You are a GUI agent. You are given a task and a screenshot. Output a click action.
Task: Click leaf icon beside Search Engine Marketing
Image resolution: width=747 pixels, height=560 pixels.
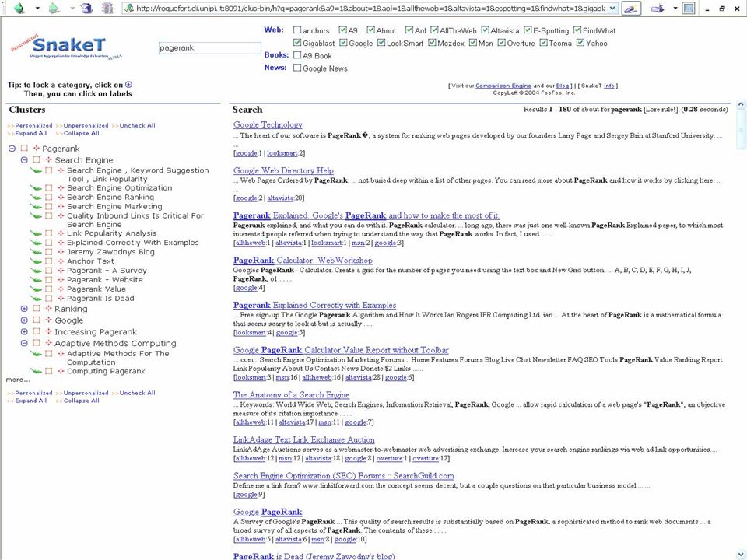coord(36,207)
